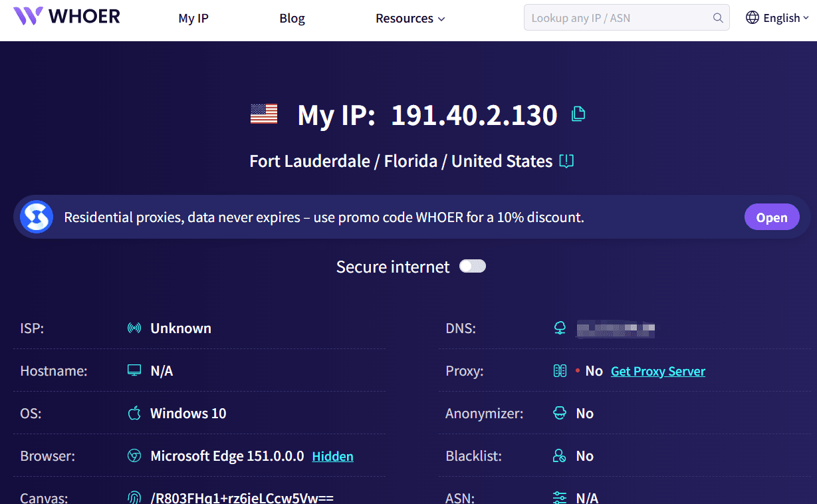The width and height of the screenshot is (817, 504).
Task: Toggle the Secure internet switch
Action: (x=473, y=266)
